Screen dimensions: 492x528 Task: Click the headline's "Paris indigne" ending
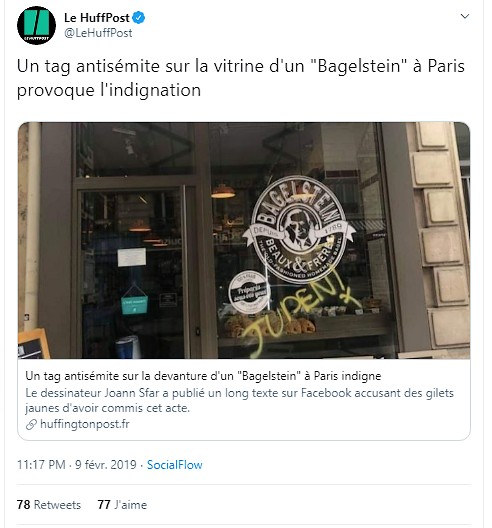coord(347,376)
